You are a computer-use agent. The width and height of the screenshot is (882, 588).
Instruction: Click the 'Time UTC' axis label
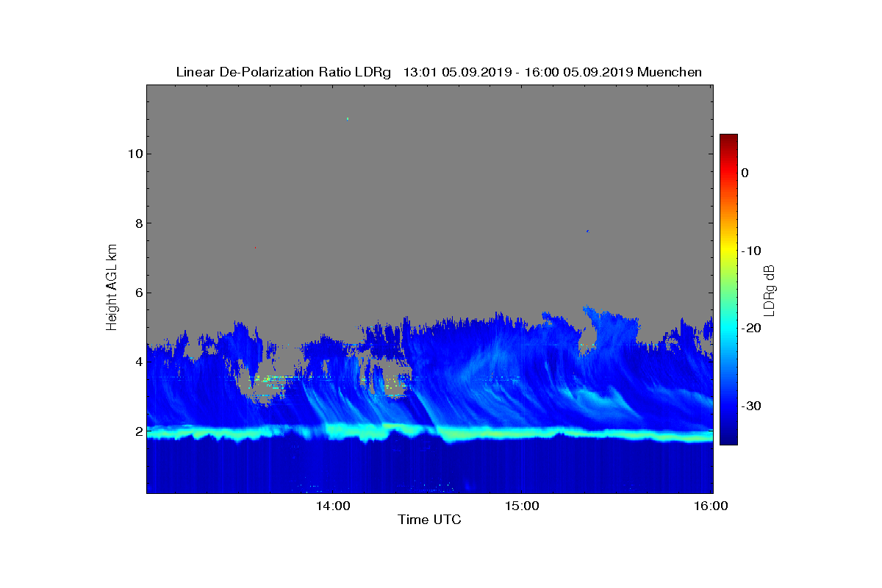click(430, 520)
